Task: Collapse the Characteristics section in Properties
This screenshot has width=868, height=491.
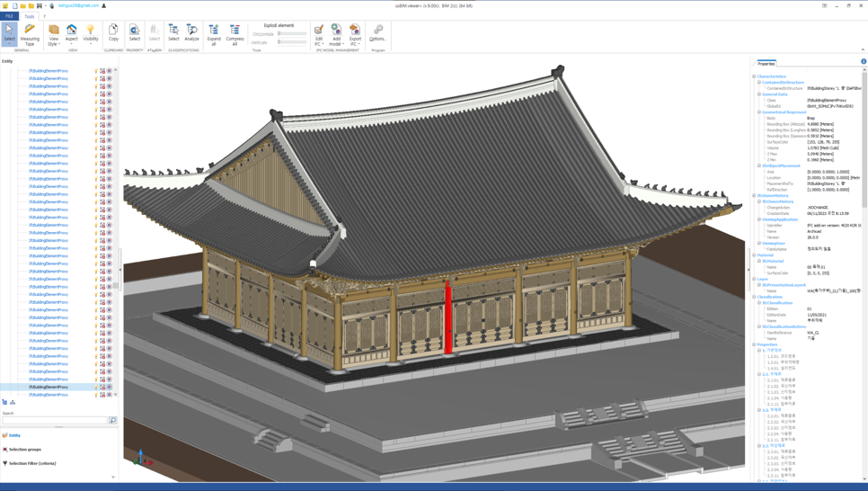Action: click(754, 76)
